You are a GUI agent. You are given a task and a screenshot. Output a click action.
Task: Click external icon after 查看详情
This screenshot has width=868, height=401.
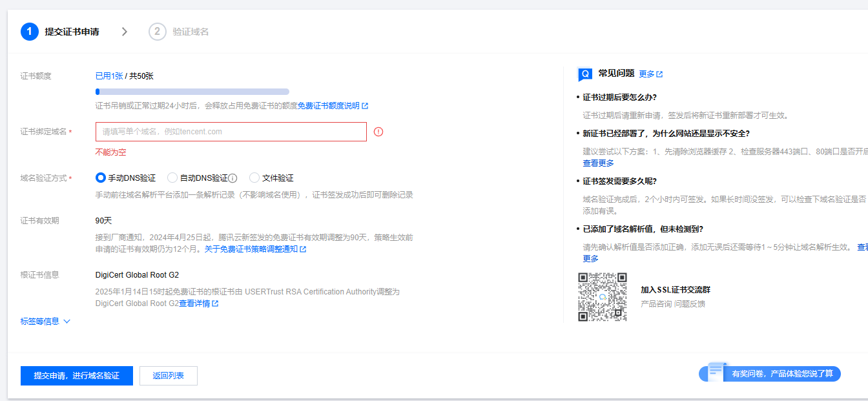coord(215,303)
